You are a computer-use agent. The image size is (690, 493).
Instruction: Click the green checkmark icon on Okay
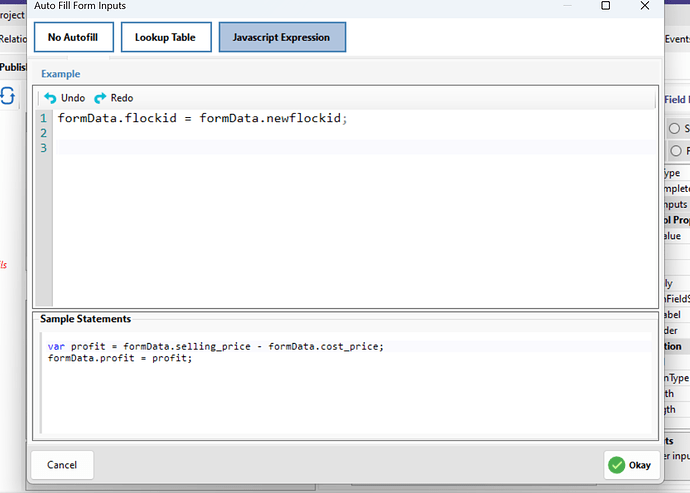pos(617,465)
